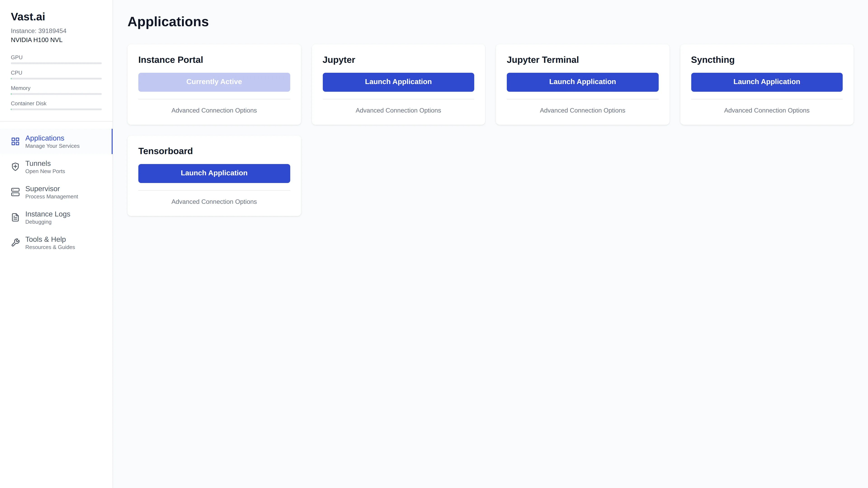Image resolution: width=868 pixels, height=488 pixels.
Task: Click the Applications grid icon in sidebar
Action: (x=15, y=141)
